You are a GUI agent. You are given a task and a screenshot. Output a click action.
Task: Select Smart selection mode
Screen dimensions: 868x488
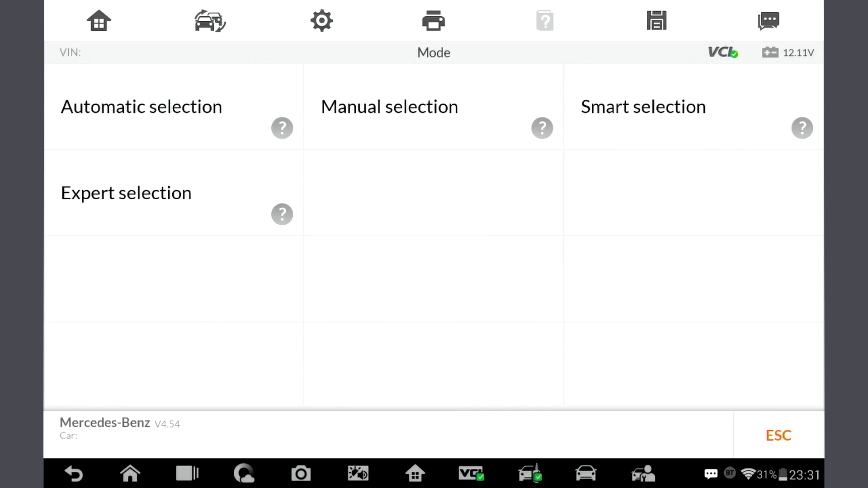643,107
